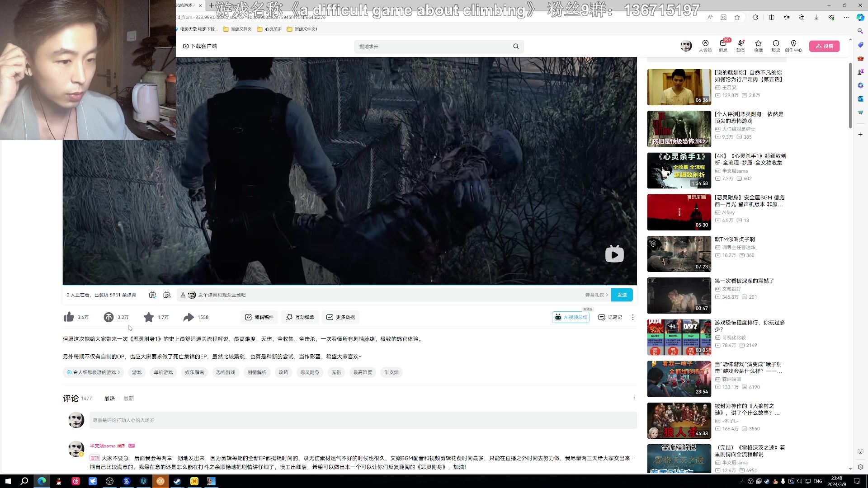Select the 最热 comment sort tab

[109, 398]
